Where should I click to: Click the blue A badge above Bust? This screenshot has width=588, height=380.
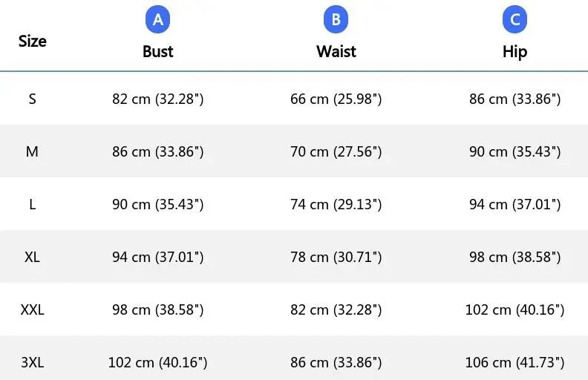pyautogui.click(x=157, y=19)
